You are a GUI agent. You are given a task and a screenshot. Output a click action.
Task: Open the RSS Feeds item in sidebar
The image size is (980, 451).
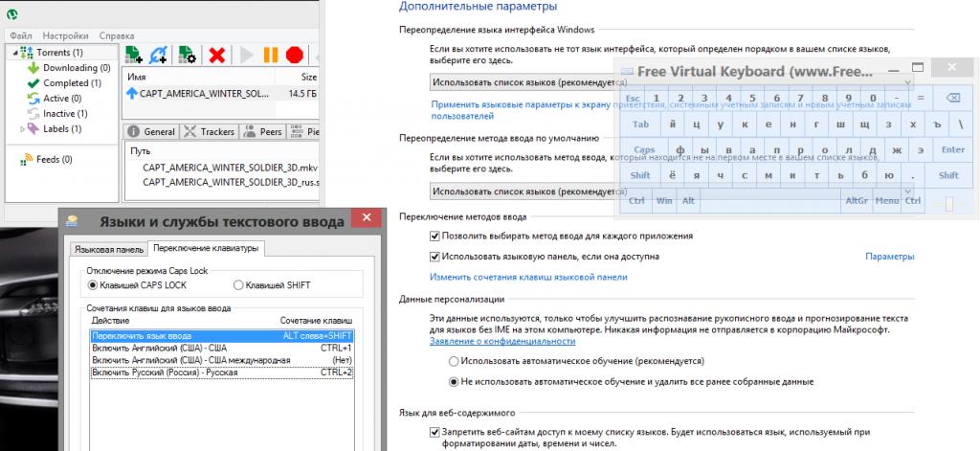[x=53, y=159]
